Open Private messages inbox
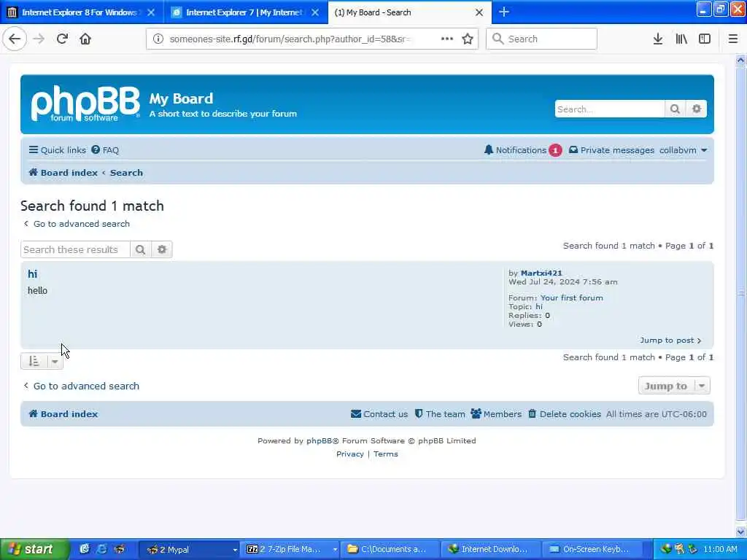The image size is (747, 560). 611,150
